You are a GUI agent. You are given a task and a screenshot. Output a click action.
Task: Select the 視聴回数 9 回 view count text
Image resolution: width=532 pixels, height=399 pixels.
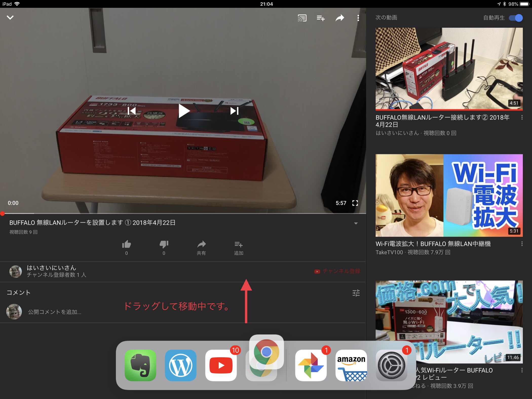tap(24, 232)
